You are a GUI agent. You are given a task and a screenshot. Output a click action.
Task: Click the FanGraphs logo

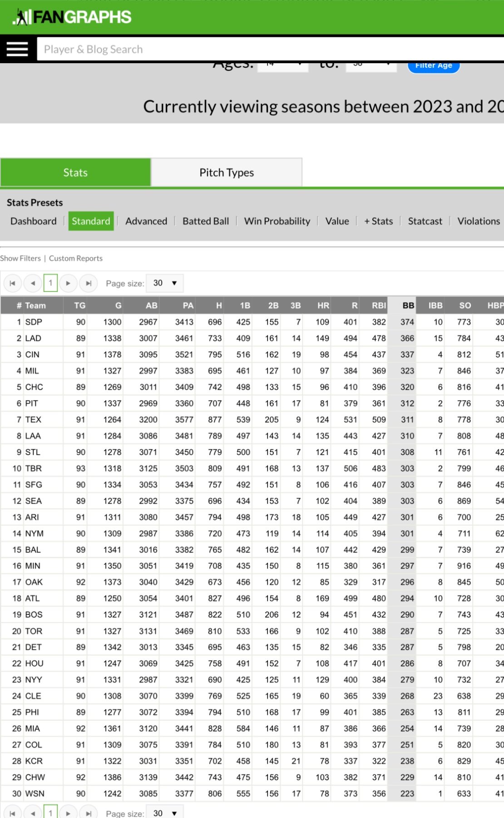point(73,17)
